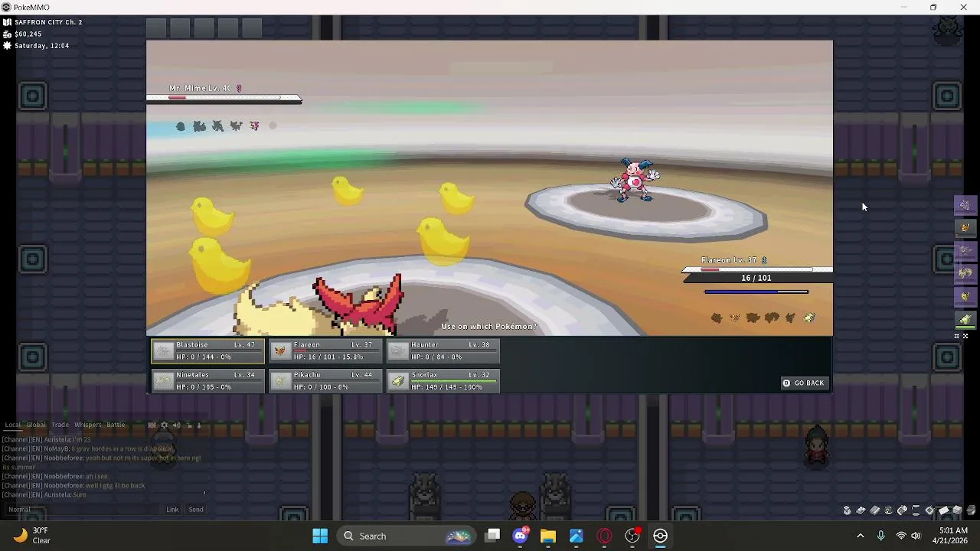The width and height of the screenshot is (980, 551).
Task: Click the microphone tray icon
Action: (880, 536)
